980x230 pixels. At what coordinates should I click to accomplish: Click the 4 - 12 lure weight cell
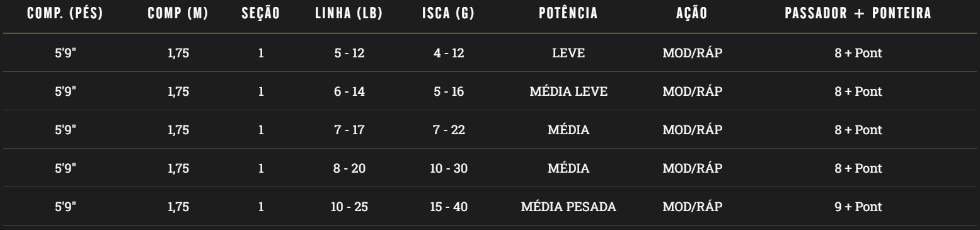click(x=449, y=53)
